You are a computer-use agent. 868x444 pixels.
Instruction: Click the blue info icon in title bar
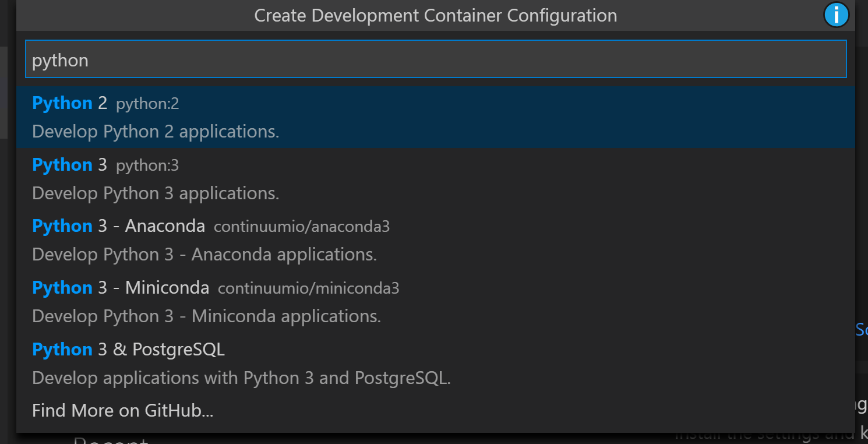tap(836, 15)
